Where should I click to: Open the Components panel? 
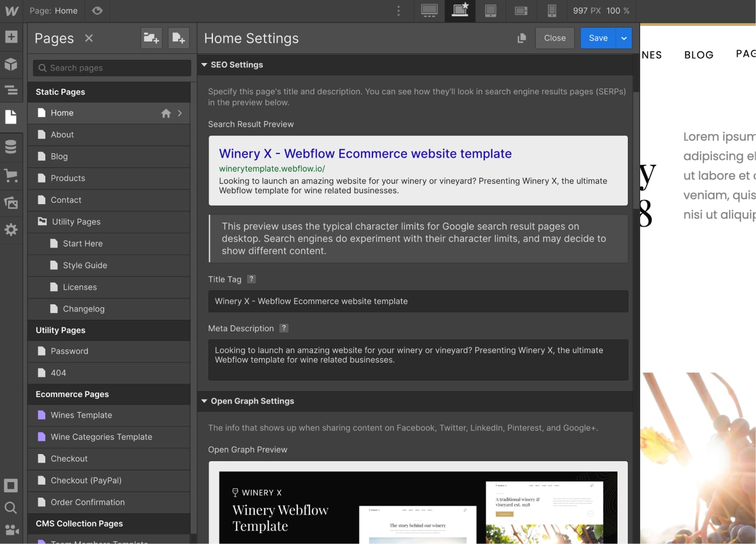coord(11,64)
